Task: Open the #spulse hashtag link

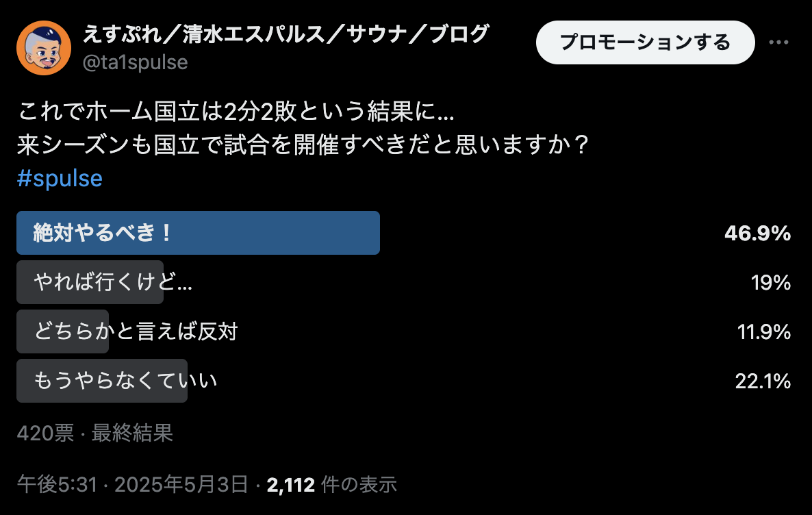Action: tap(60, 178)
